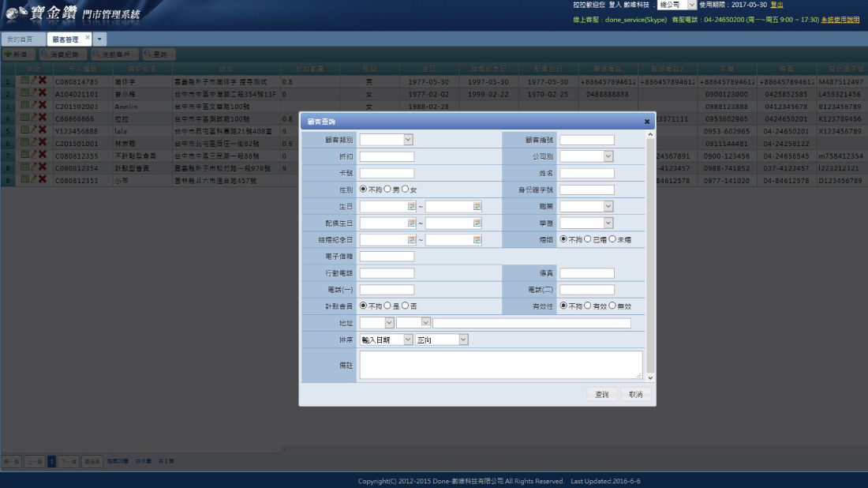Click the pencil edit icon for card C080812354
Viewport: 868px width, 488px height.
click(x=33, y=167)
